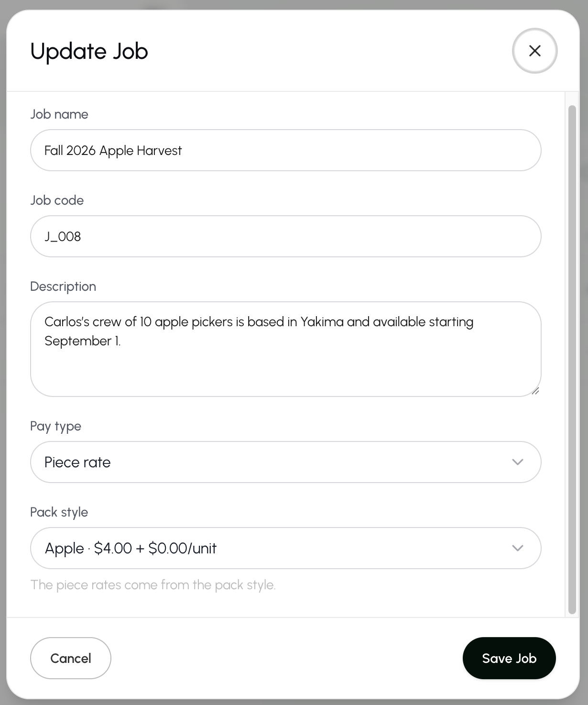Viewport: 588px width, 705px height.
Task: Click the Update Job heading
Action: tap(89, 51)
